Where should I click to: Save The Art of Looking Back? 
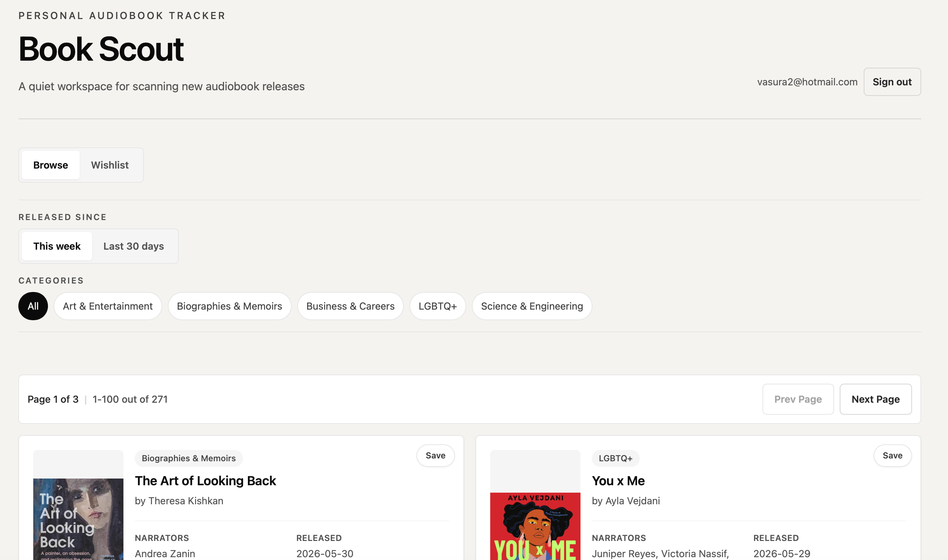(x=436, y=456)
